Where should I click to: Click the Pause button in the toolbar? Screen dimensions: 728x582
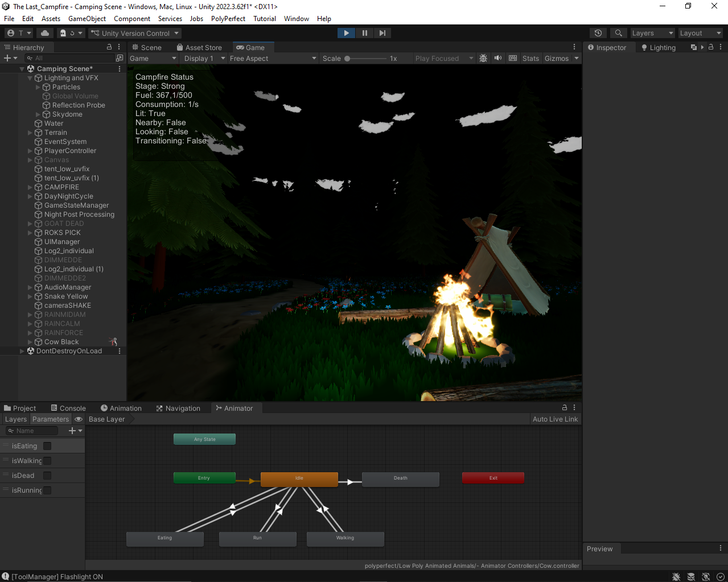click(x=365, y=33)
